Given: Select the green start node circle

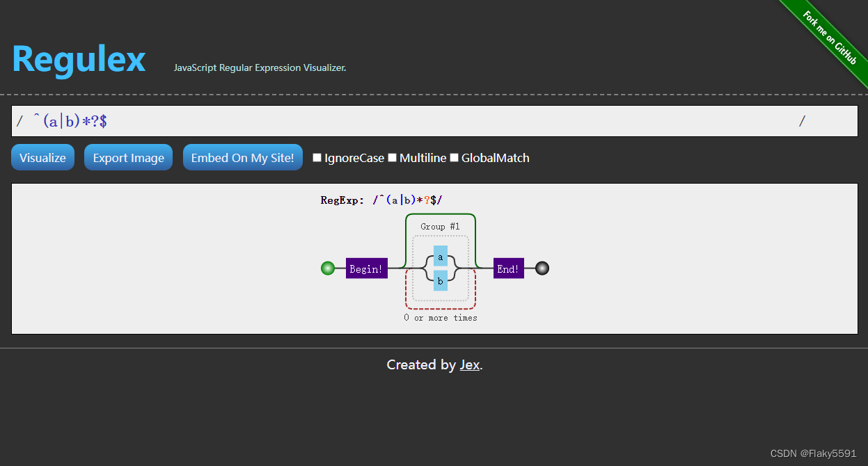Looking at the screenshot, I should pos(328,268).
